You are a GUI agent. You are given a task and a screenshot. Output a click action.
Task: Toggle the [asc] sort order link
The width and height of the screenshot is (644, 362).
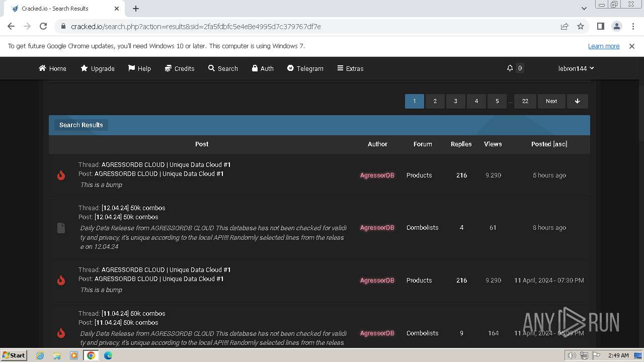560,144
